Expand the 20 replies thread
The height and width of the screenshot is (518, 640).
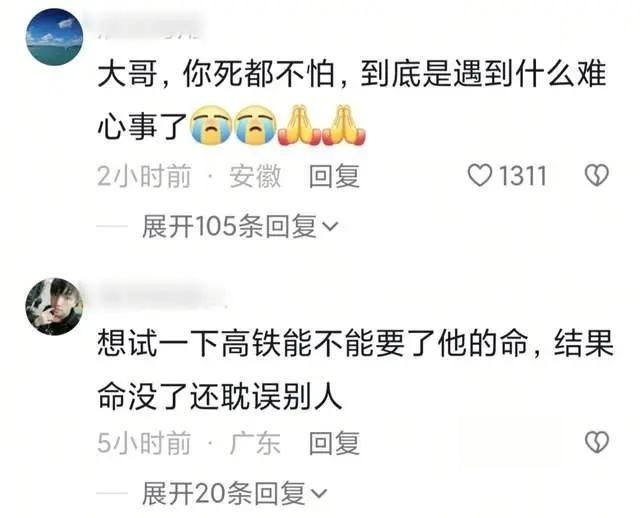[x=234, y=493]
